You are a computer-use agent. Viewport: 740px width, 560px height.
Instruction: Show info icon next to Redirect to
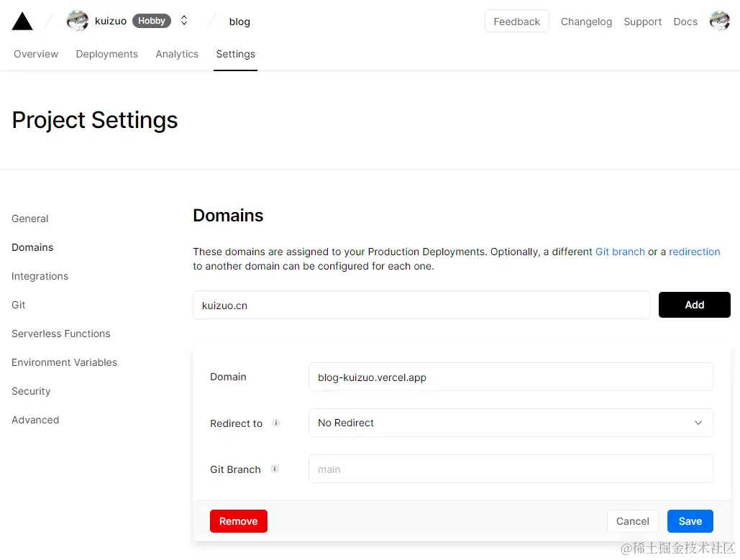pyautogui.click(x=276, y=423)
